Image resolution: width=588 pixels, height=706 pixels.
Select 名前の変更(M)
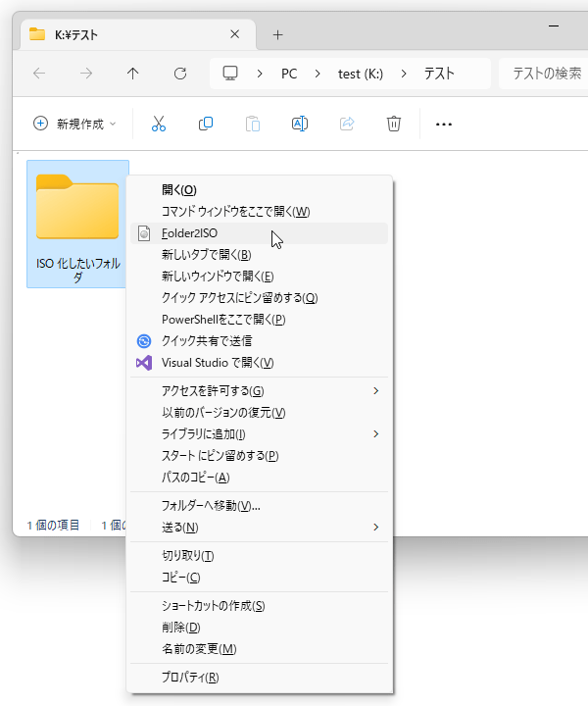(259, 649)
